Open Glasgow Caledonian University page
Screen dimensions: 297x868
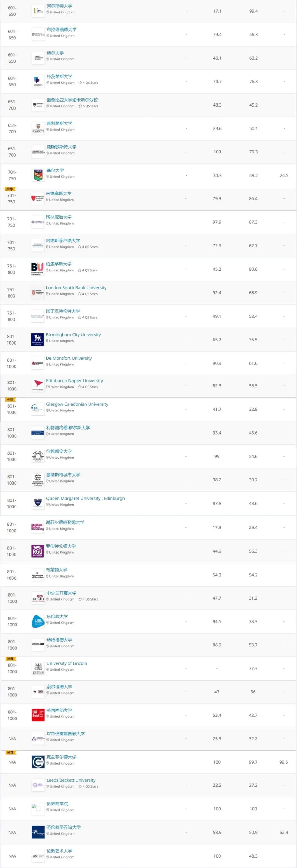[77, 404]
